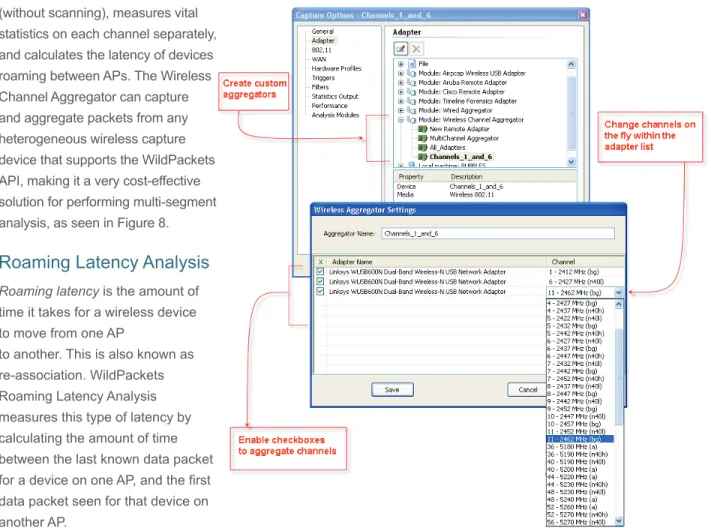Select All_Adapters tree item
Image resolution: width=711 pixels, height=528 pixels.
pos(447,147)
